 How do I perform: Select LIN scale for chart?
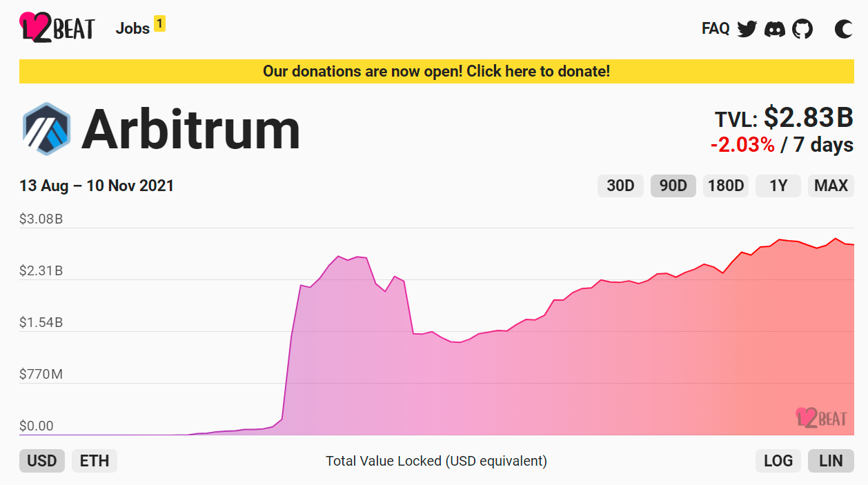click(x=831, y=461)
